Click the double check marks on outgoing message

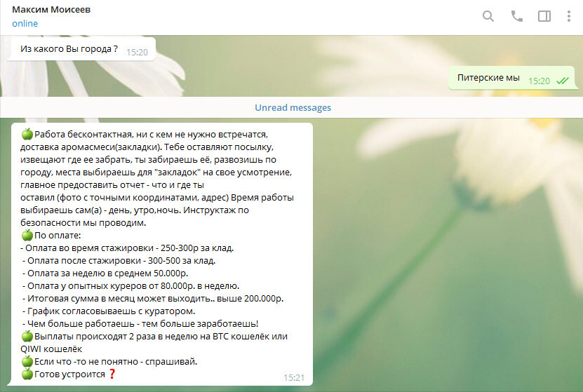[x=562, y=81]
